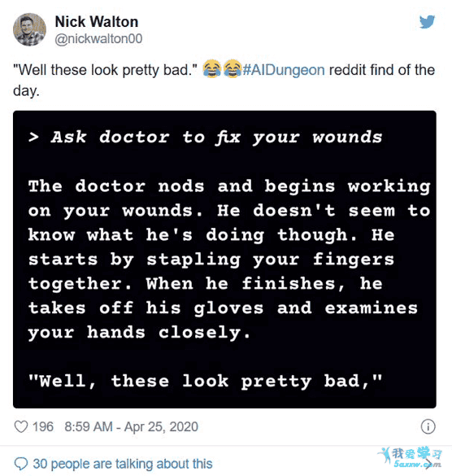
Task: Click the 196 likes count
Action: (43, 426)
